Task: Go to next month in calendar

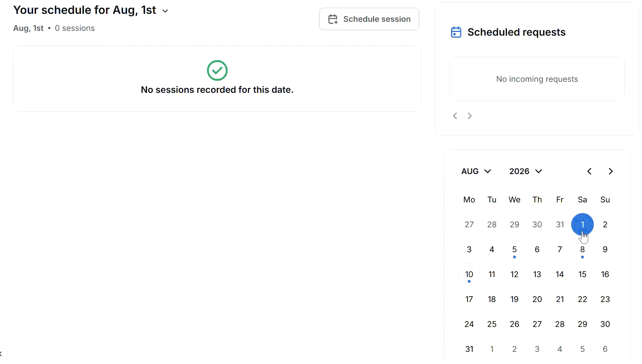Action: 611,171
